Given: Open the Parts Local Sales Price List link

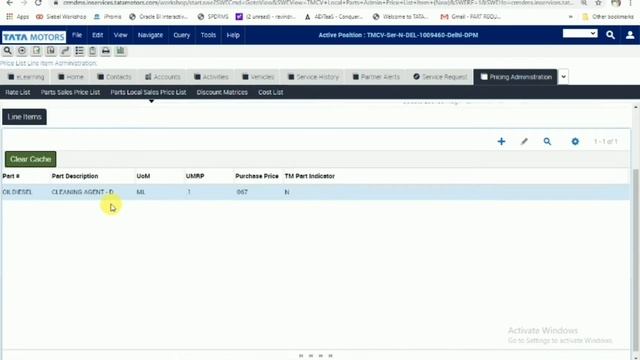Looking at the screenshot, I should [148, 92].
